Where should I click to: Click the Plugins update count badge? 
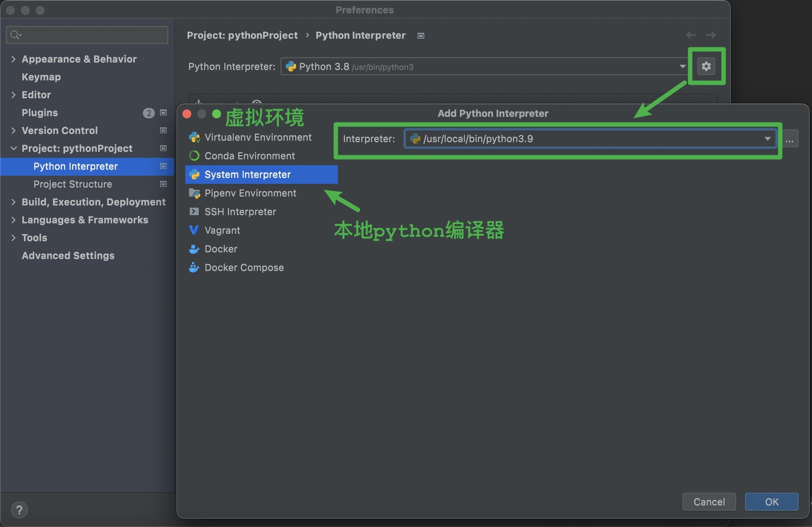[148, 113]
